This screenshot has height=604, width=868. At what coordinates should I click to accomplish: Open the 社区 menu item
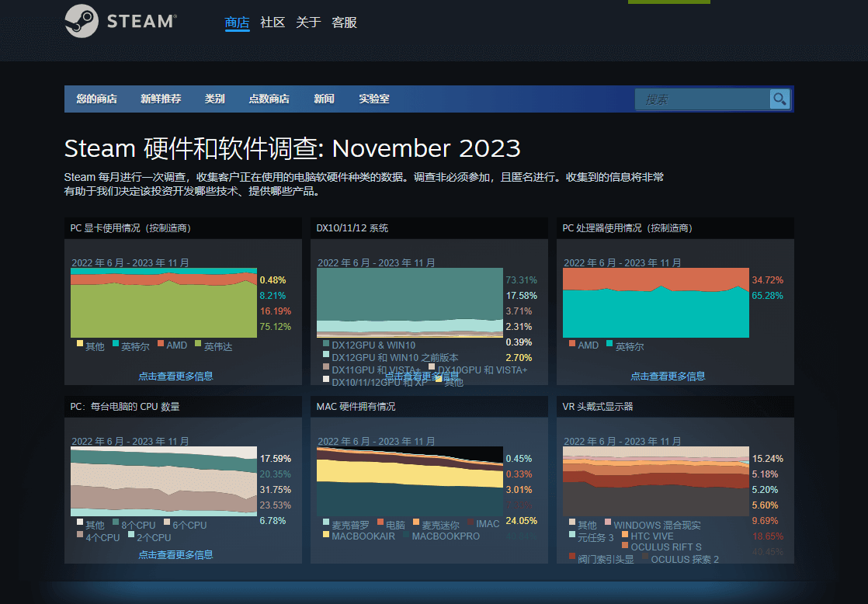click(x=272, y=23)
